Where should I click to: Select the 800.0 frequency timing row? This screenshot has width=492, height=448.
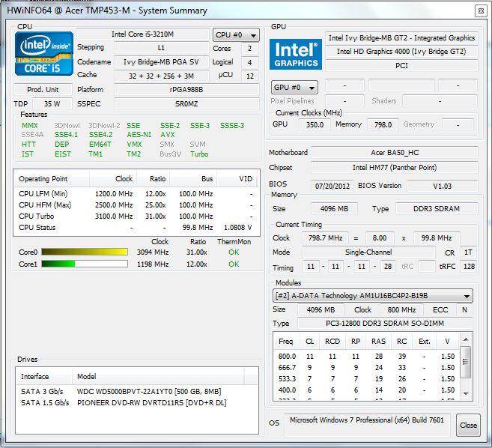coord(366,357)
